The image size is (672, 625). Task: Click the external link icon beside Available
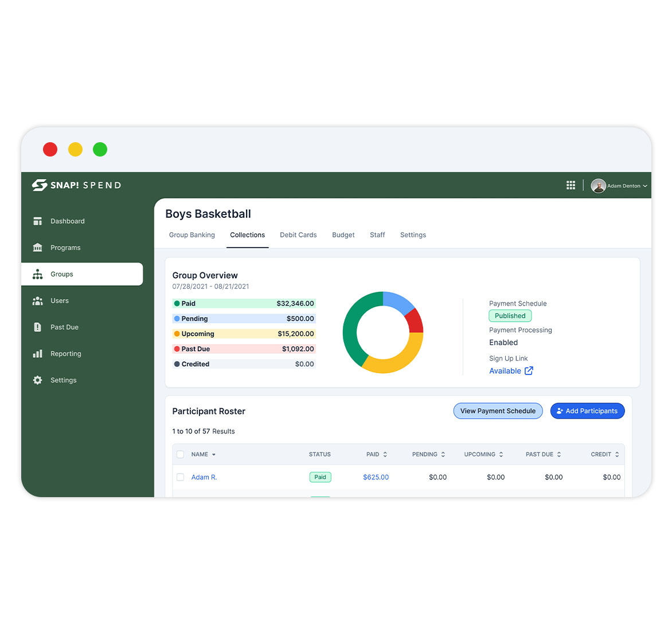point(529,371)
